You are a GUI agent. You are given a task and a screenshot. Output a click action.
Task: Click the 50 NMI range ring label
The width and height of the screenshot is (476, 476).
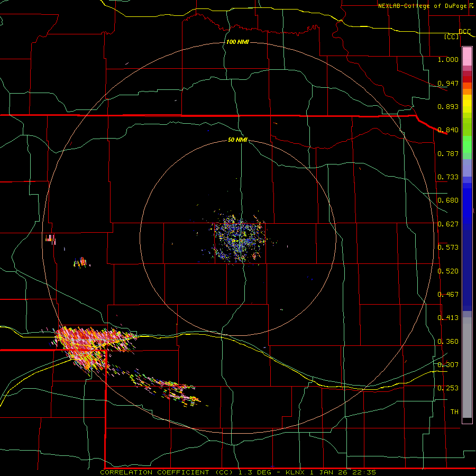pyautogui.click(x=237, y=140)
